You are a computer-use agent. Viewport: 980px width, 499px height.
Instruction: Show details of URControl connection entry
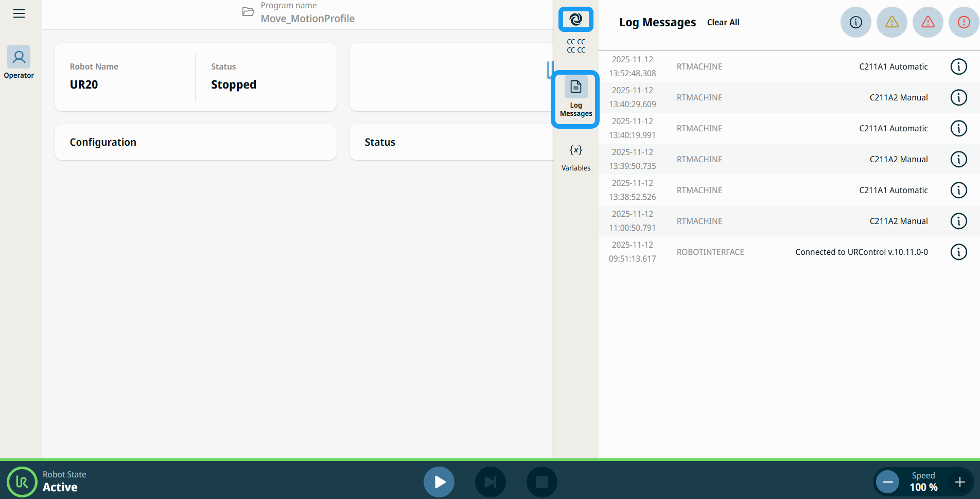coord(958,252)
